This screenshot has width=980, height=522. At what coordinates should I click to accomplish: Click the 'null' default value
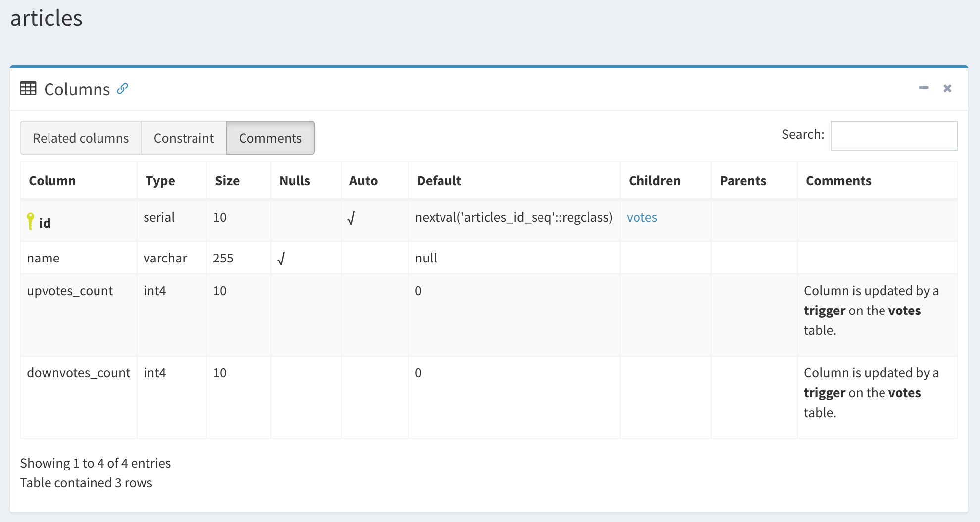(426, 258)
